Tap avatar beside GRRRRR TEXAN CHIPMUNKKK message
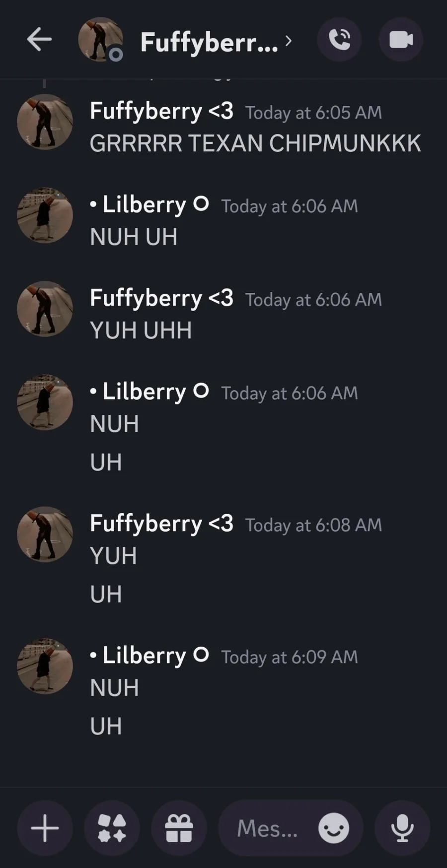Screen dimensions: 447x868 [x=45, y=122]
